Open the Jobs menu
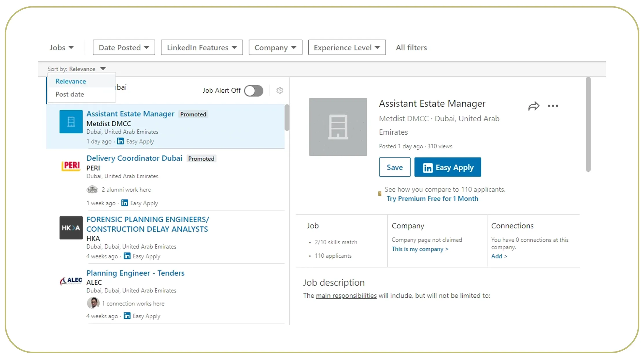This screenshot has height=359, width=644. pos(61,47)
